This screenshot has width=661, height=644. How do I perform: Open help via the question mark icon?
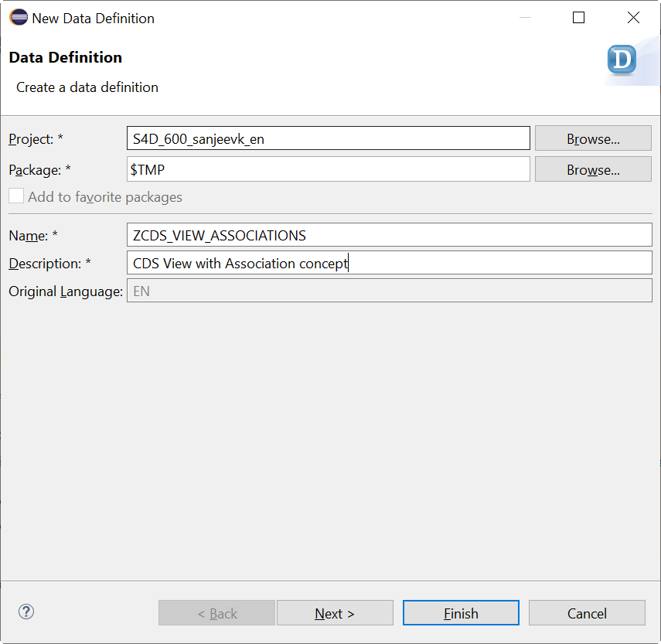[x=26, y=612]
